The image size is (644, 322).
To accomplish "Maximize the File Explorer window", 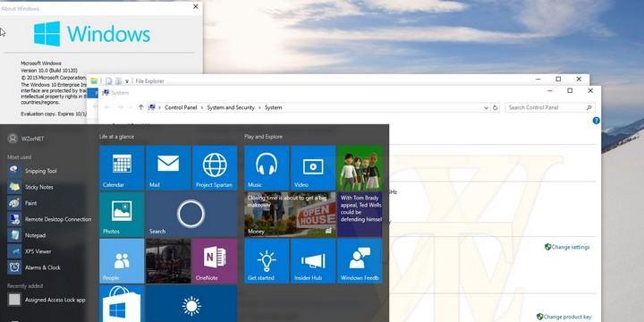I will pyautogui.click(x=558, y=79).
